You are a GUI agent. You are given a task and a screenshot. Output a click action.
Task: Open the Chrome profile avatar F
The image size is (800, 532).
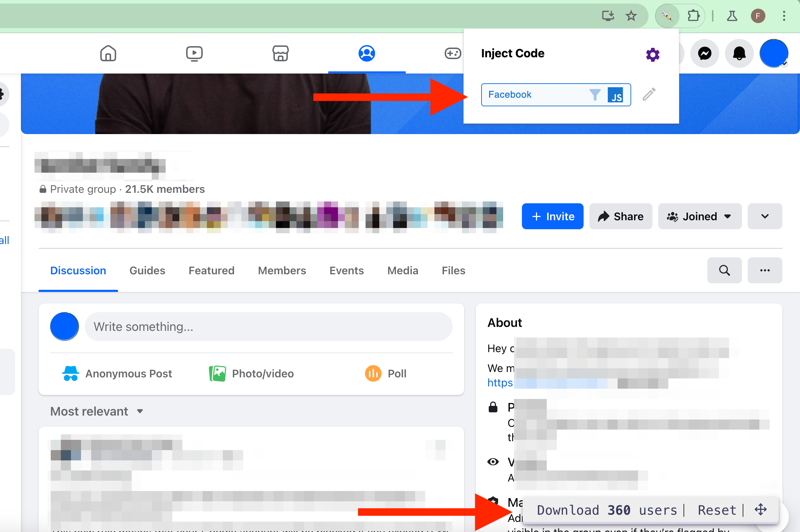point(758,16)
